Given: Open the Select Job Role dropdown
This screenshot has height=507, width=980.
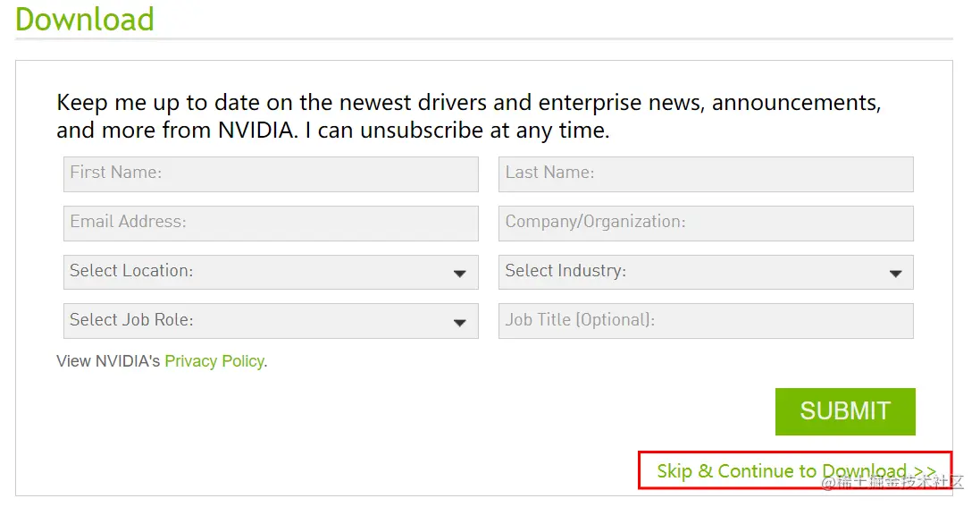Looking at the screenshot, I should [x=271, y=321].
